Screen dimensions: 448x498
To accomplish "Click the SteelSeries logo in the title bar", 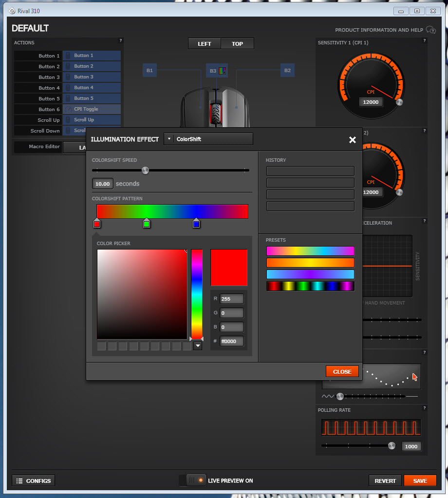I will click(x=12, y=11).
